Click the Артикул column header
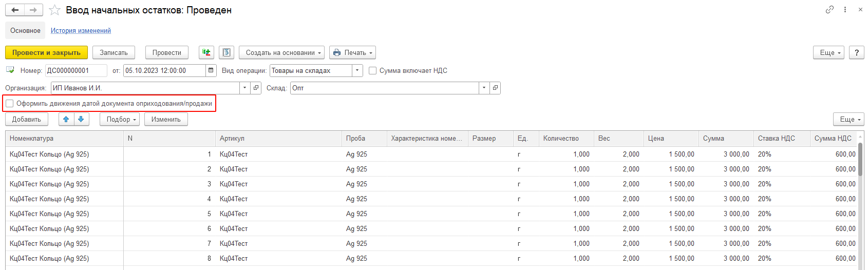Screen dimensions: 868x270 (278, 138)
